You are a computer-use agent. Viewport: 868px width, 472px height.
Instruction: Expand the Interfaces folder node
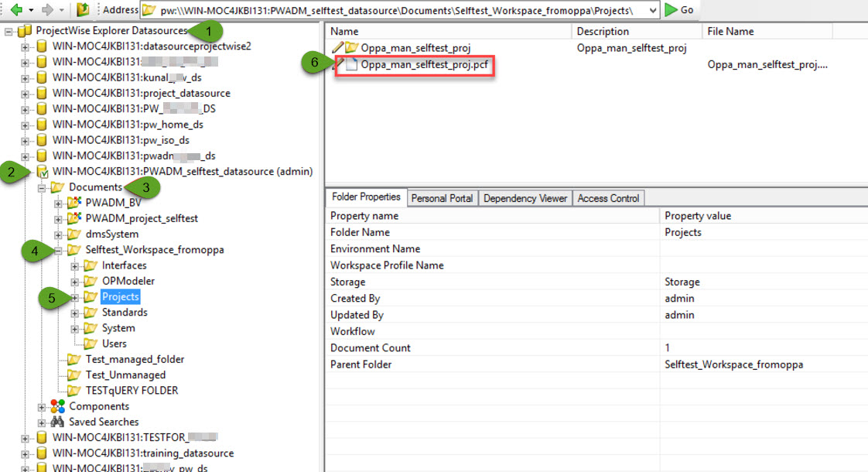(x=75, y=265)
